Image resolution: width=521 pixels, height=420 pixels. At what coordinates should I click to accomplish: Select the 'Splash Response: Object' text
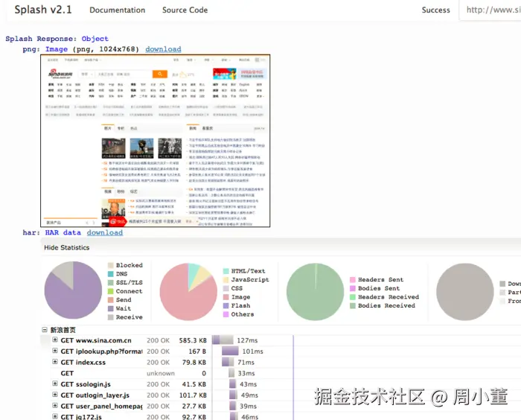[x=57, y=39]
